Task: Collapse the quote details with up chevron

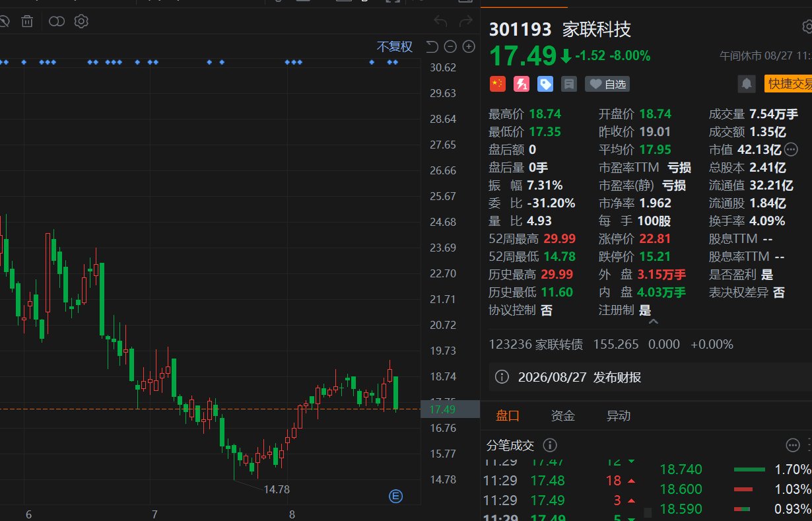Action: pyautogui.click(x=654, y=322)
